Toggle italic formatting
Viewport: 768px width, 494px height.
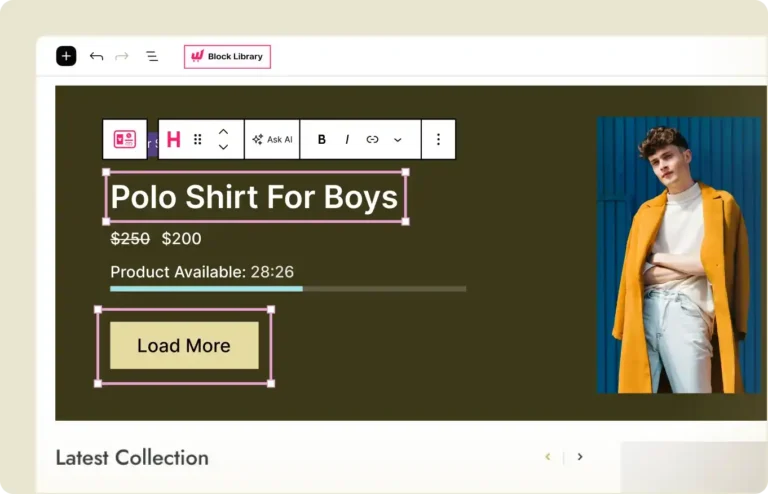(x=347, y=140)
